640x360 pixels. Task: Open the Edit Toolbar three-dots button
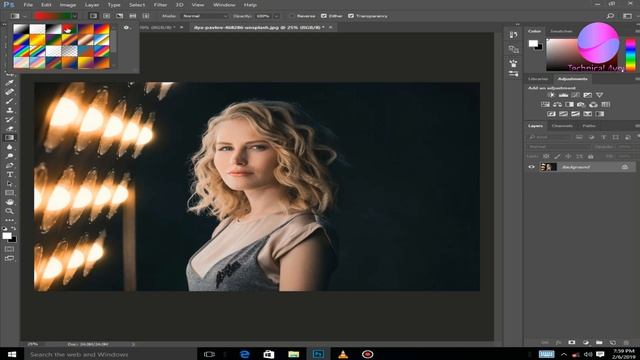click(9, 220)
